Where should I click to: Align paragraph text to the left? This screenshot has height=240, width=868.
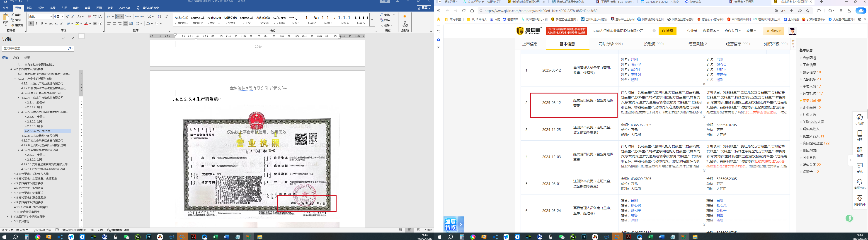pos(109,24)
